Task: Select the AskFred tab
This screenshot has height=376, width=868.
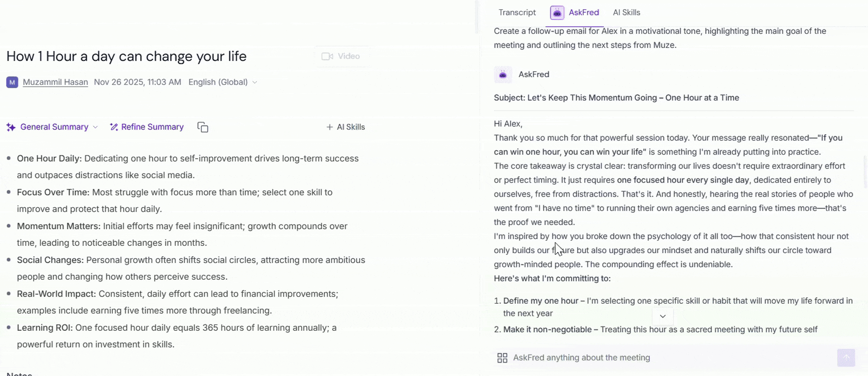Action: coord(575,13)
